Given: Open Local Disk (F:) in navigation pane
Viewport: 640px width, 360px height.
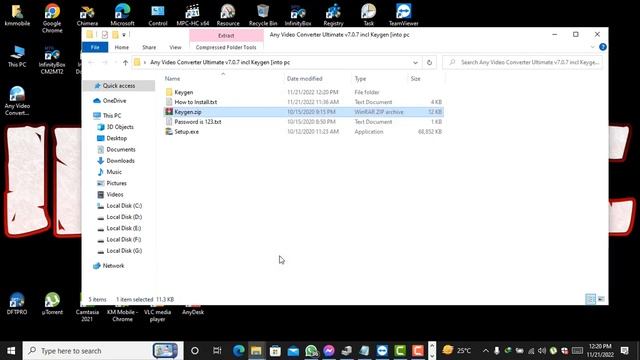Looking at the screenshot, I should (x=124, y=240).
